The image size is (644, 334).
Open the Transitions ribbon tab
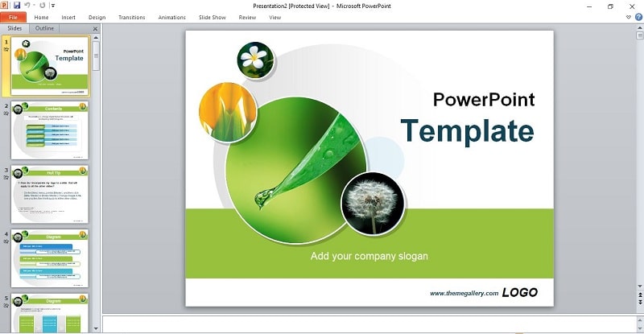point(131,17)
